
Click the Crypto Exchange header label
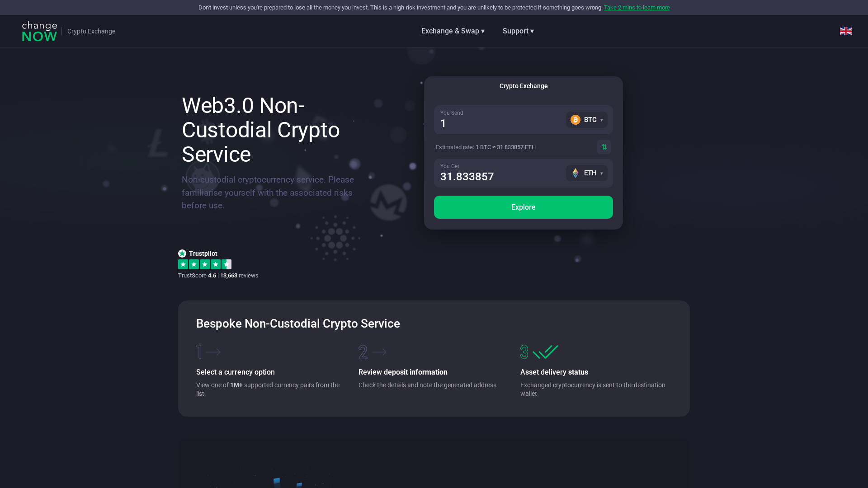tap(91, 31)
